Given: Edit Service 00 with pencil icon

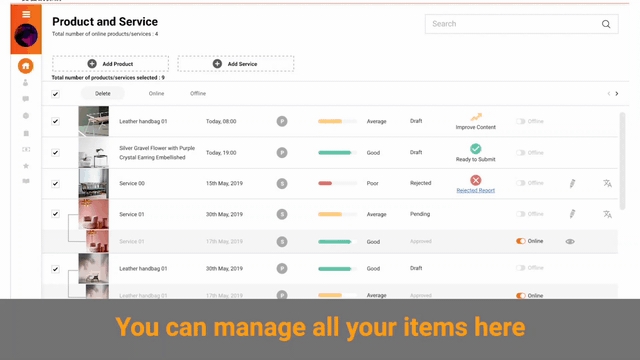Looking at the screenshot, I should pos(572,183).
